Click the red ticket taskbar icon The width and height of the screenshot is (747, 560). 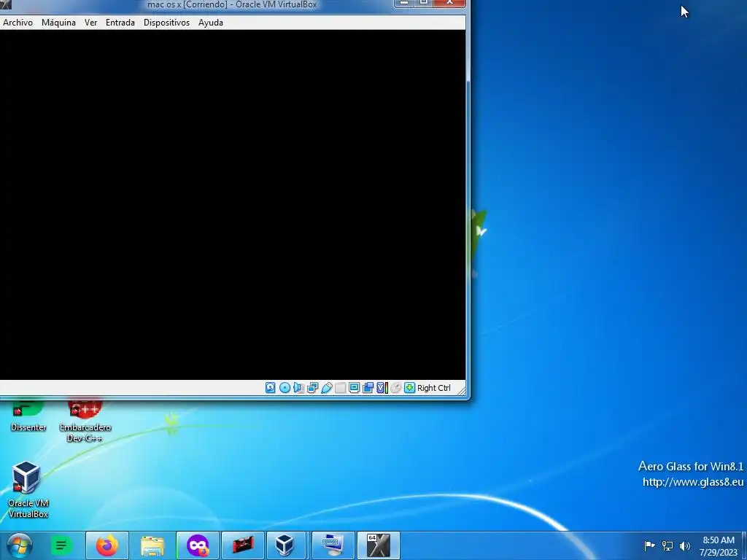(x=243, y=545)
